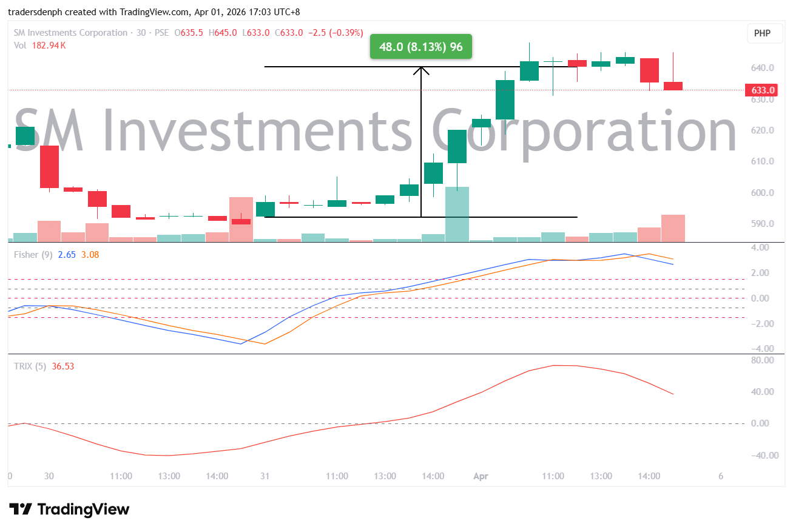Viewport: 793px width, 532px height.
Task: Click the 80.00 level on TRIX scale
Action: click(763, 360)
